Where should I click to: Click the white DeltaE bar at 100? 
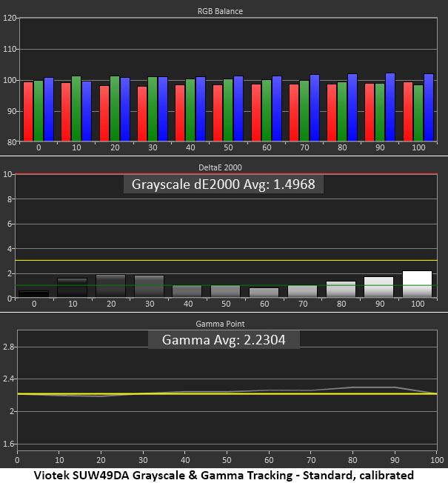(417, 284)
